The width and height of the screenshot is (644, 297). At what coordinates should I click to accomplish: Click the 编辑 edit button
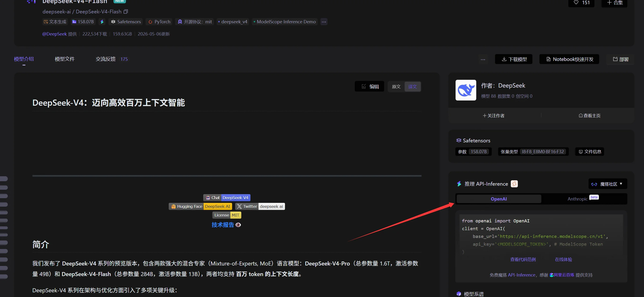tap(369, 87)
